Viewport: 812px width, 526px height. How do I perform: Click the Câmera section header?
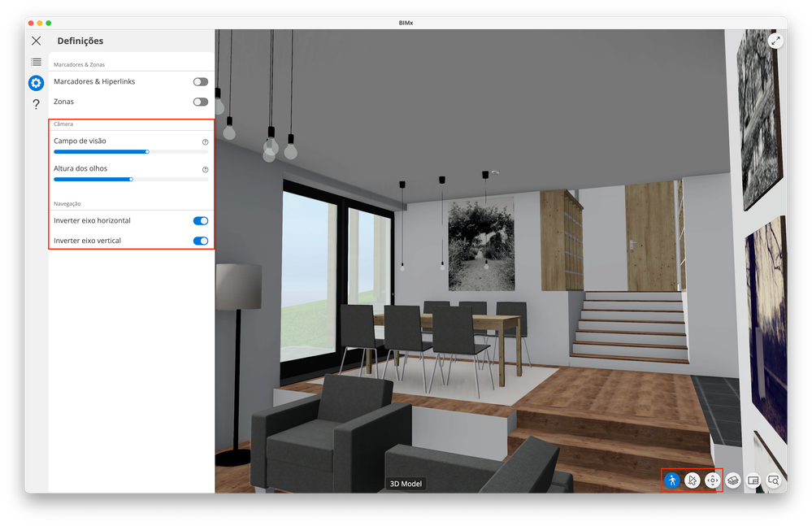point(63,124)
